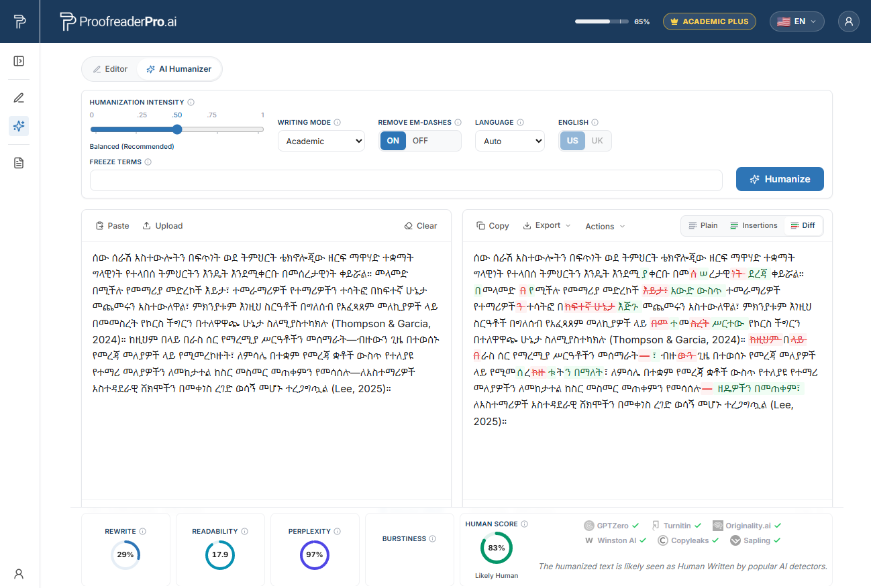This screenshot has height=588, width=871.
Task: Open the user profile icon at sidebar bottom
Action: click(19, 574)
